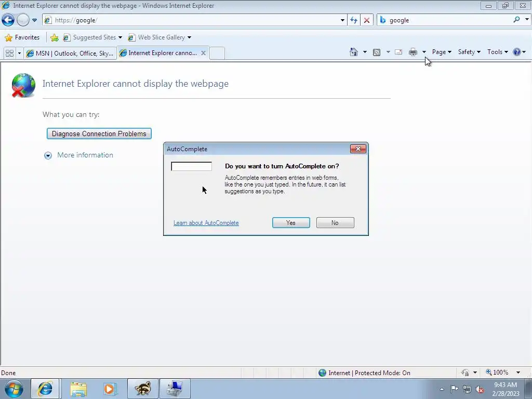532x399 pixels.
Task: Click the Forward navigation arrow
Action: 23,20
